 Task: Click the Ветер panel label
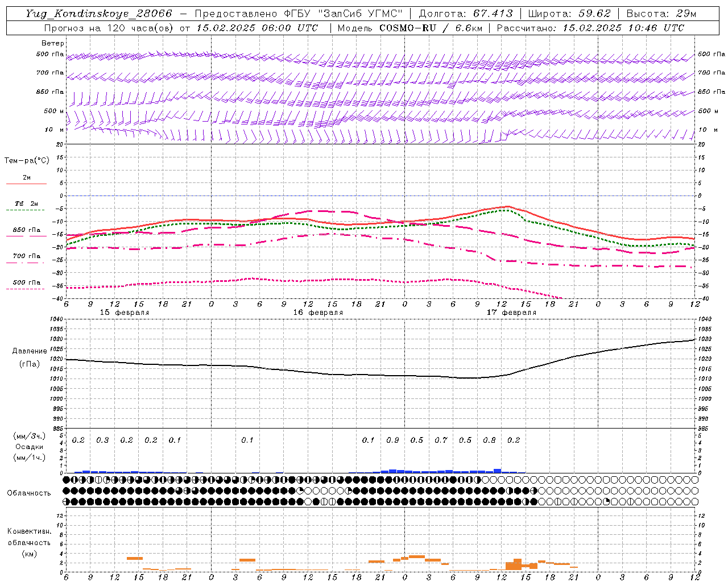(53, 43)
